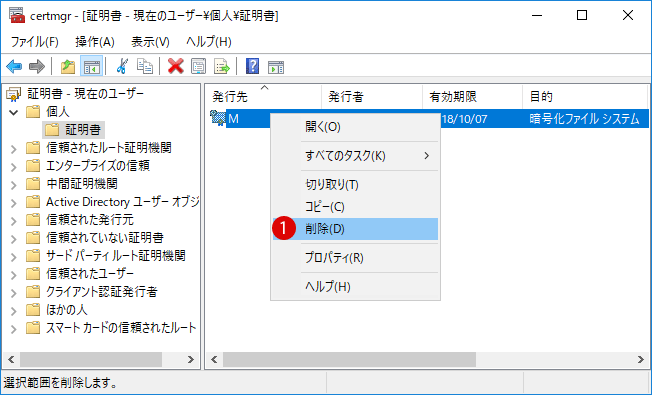
Task: Expand ほかの人 node
Action: [x=13, y=311]
